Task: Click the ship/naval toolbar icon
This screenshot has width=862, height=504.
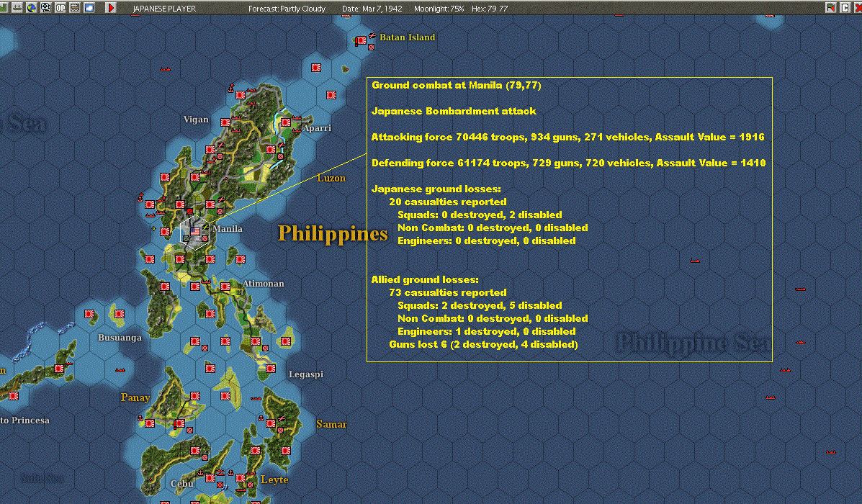Action: click(17, 8)
